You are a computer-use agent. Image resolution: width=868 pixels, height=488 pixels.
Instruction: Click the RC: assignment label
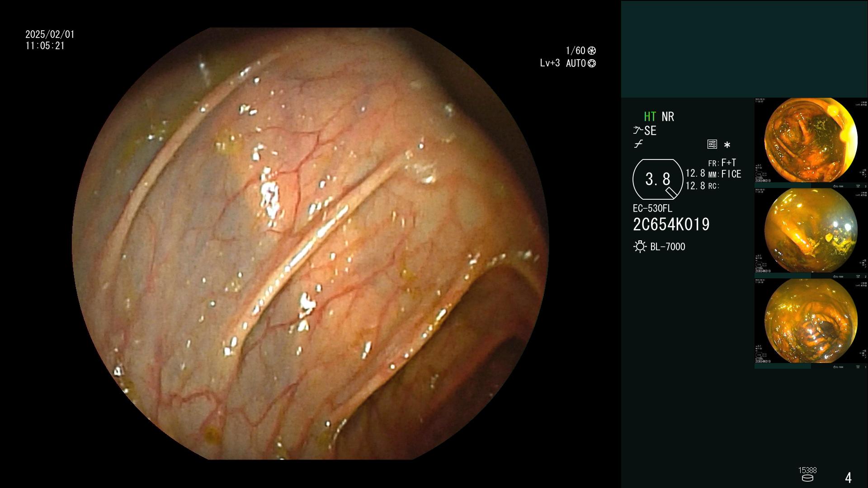[714, 186]
